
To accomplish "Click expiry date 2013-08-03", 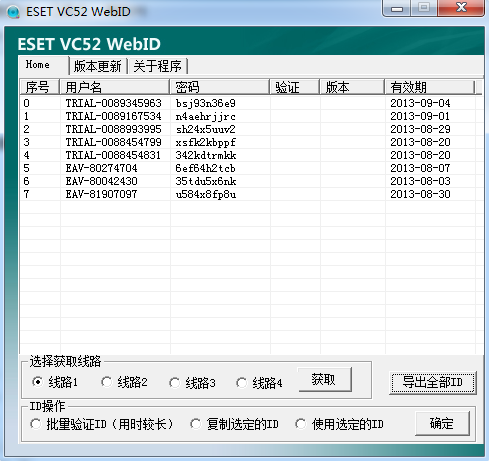I will coord(420,181).
